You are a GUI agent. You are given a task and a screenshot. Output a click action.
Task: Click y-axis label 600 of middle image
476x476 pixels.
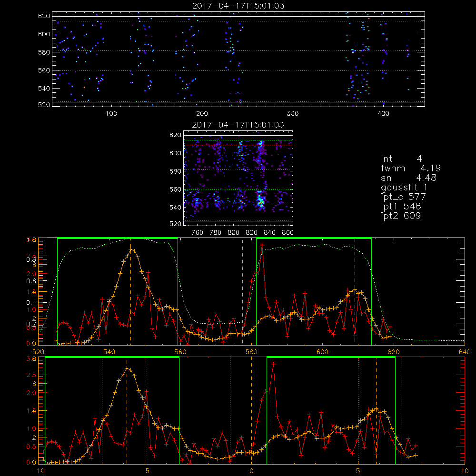click(x=175, y=153)
